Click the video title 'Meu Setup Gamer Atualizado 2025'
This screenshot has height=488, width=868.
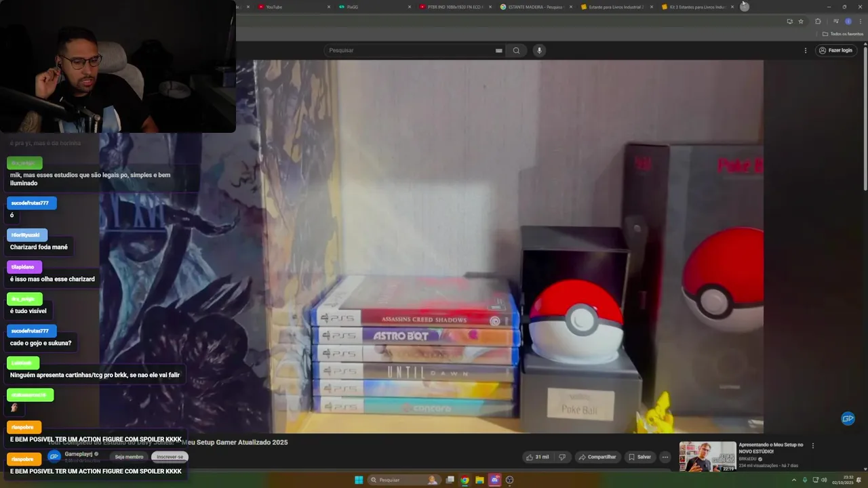coord(235,442)
